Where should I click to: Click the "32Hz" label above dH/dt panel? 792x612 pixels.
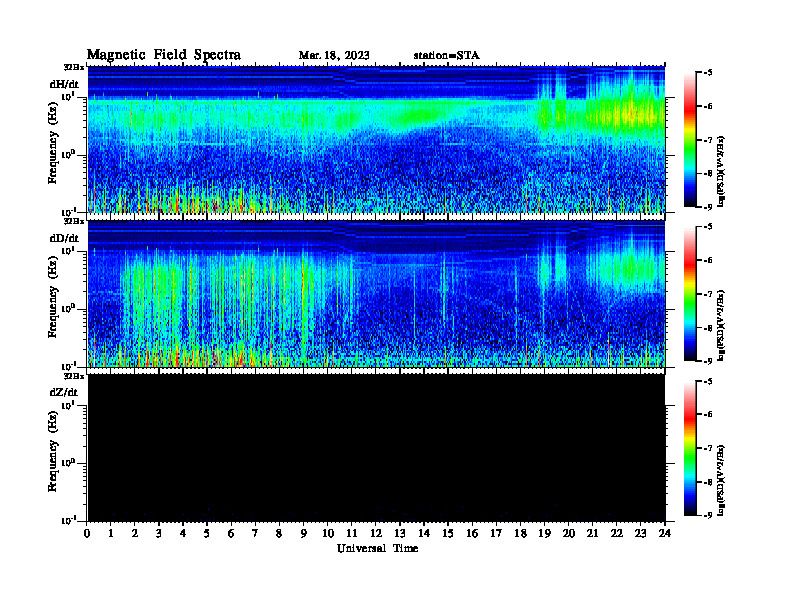pyautogui.click(x=74, y=67)
